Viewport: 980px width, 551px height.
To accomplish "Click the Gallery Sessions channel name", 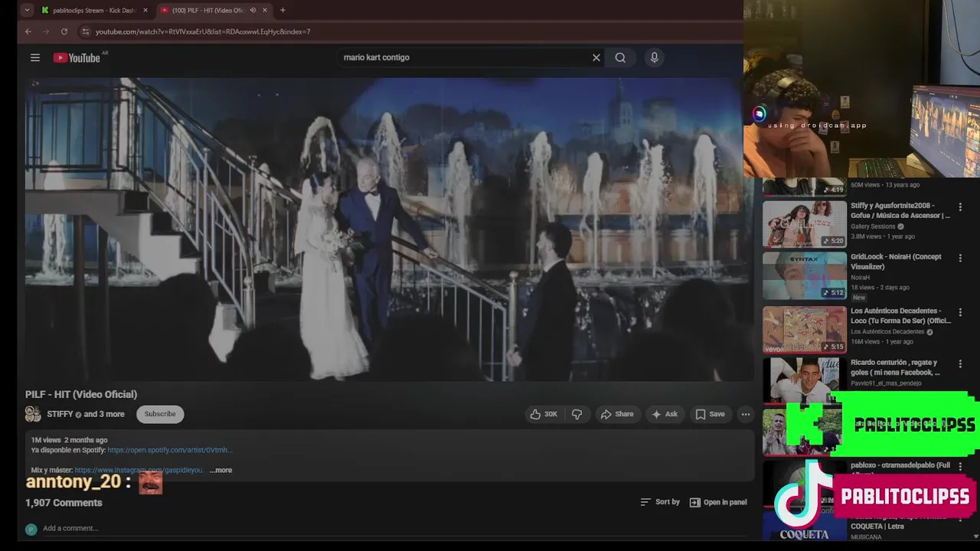I will [873, 227].
